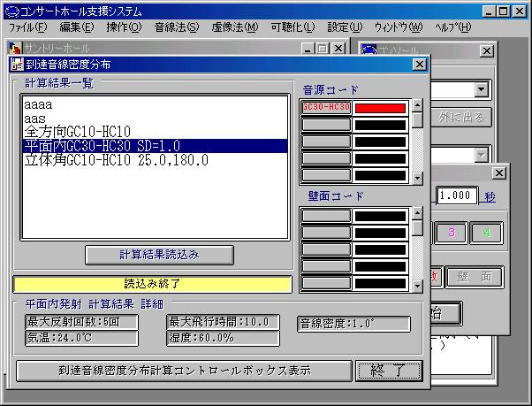The width and height of the screenshot is (532, 406).
Task: Open the 音線法(S) menu
Action: 177,27
